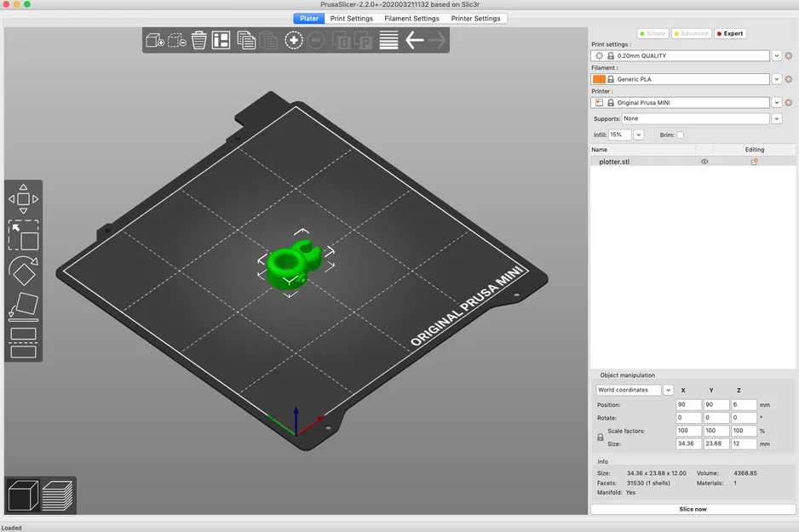Screen dimensions: 799x532
Task: Select the Move tool in the left toolbar
Action: pyautogui.click(x=23, y=199)
